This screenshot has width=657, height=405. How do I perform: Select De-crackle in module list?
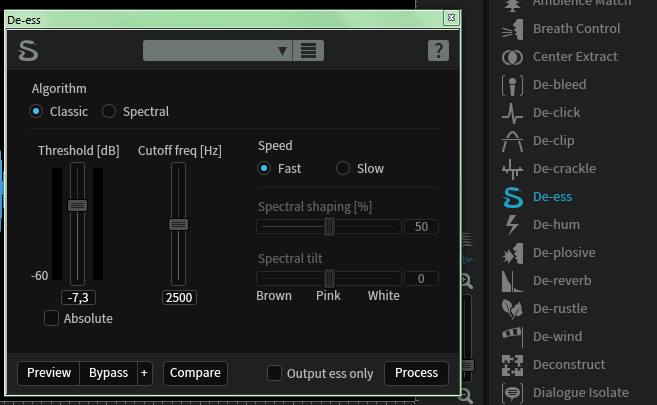(x=564, y=169)
